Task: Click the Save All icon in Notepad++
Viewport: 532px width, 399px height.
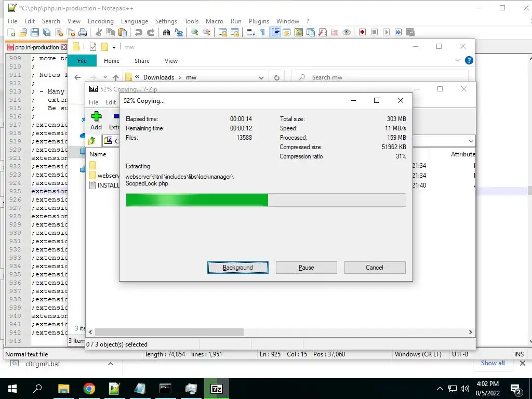Action: pyautogui.click(x=46, y=32)
